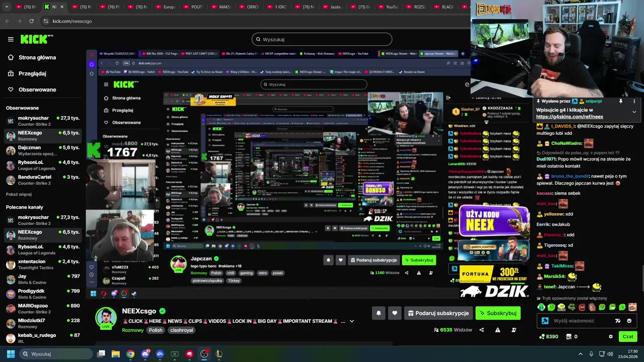Select the clashroyal tag

(182, 330)
